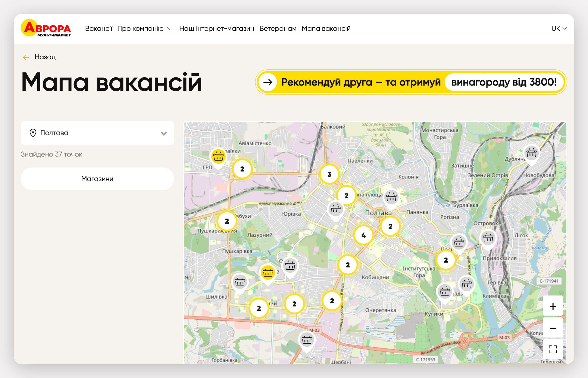
Task: Click the Мапа вакансій page heading
Action: click(112, 82)
